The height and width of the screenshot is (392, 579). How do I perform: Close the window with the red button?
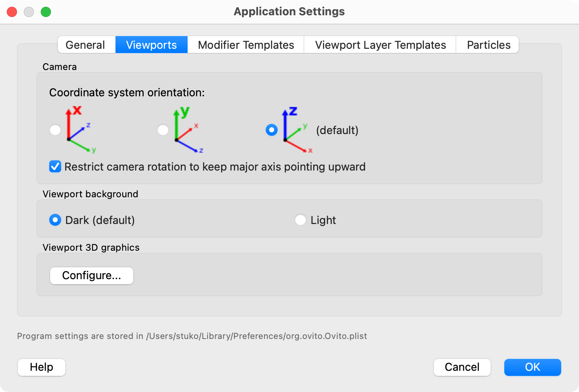coord(12,12)
